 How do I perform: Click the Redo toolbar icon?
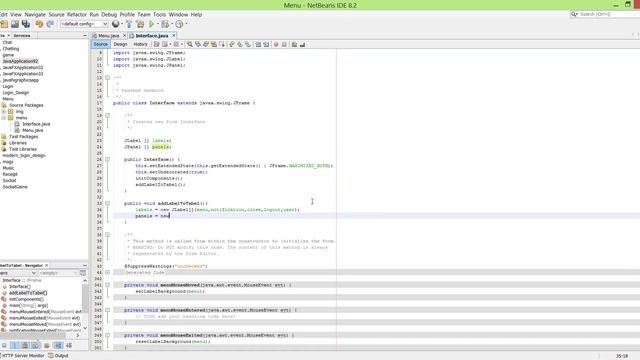[50, 24]
